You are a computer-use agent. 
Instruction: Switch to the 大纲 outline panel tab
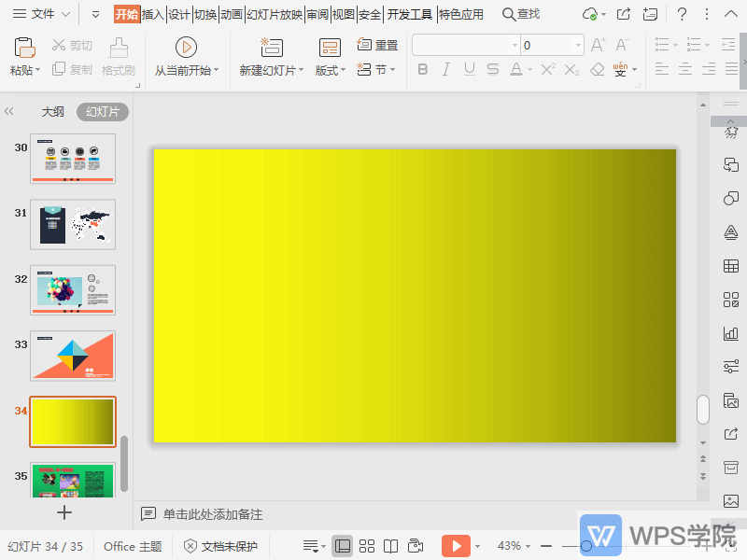[x=51, y=110]
